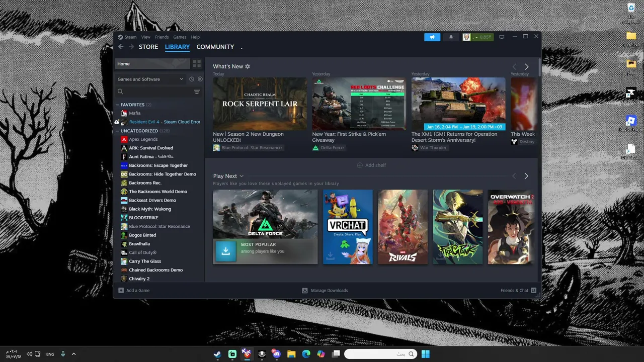Open the CurseForge desktop shortcut
This screenshot has width=644, height=362.
click(x=631, y=96)
